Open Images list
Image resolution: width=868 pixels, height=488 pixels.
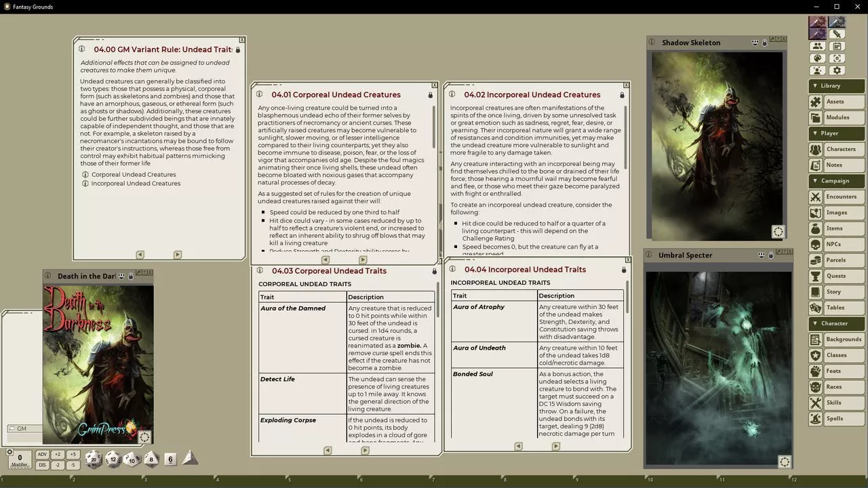(x=836, y=212)
